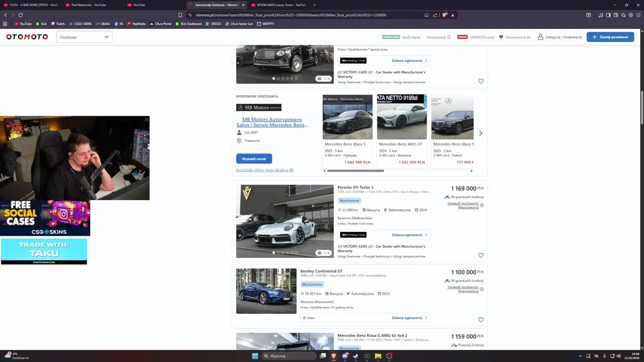Screen dimensions: 644x362
Task: Open the apps grid icon in bookmarks bar
Action: click(x=5, y=24)
